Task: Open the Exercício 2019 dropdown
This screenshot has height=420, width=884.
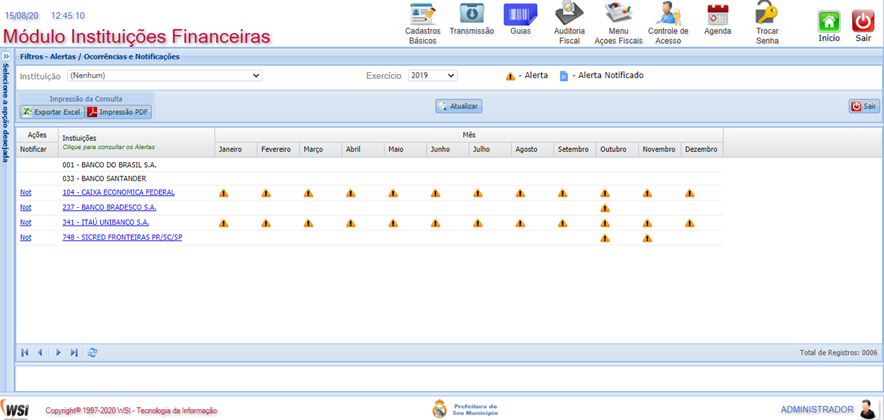Action: pyautogui.click(x=433, y=76)
